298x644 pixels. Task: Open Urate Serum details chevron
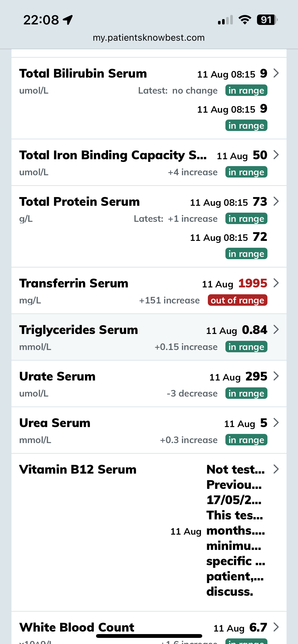click(x=276, y=376)
